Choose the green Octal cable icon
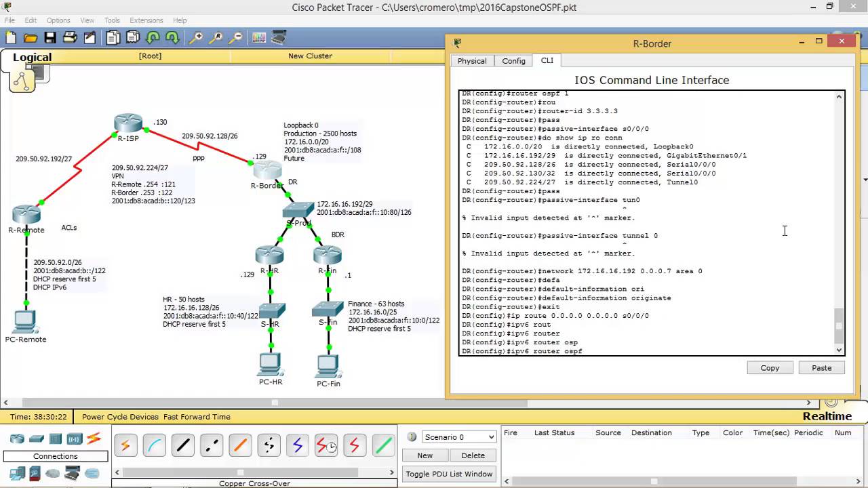The width and height of the screenshot is (868, 488). (x=383, y=445)
